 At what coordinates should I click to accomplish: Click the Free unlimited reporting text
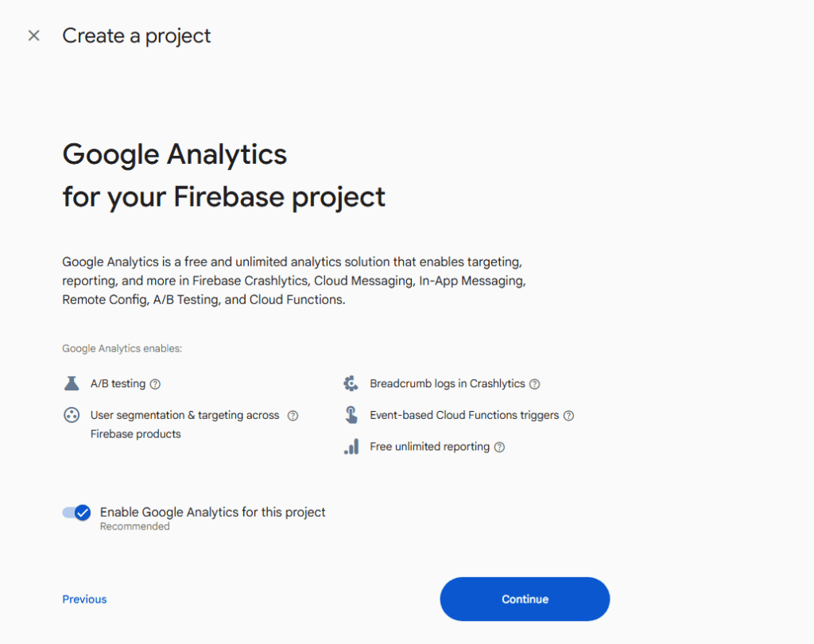tap(429, 447)
